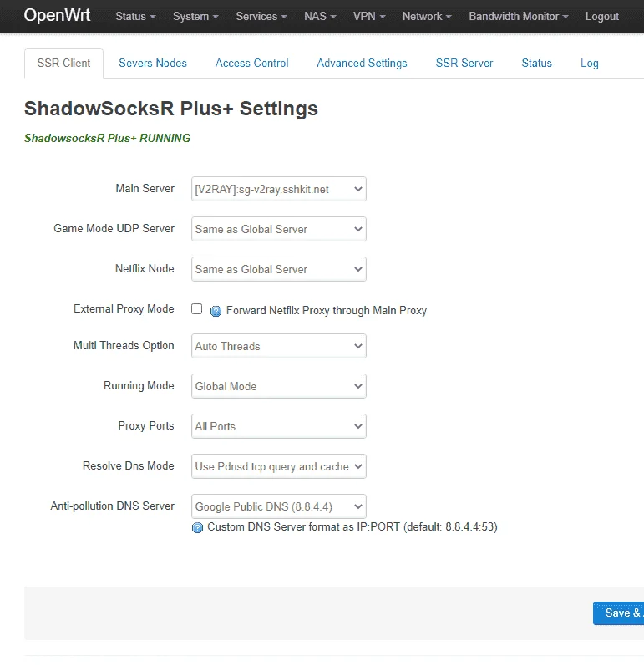
Task: Switch to the Access Control tab
Action: coord(252,64)
